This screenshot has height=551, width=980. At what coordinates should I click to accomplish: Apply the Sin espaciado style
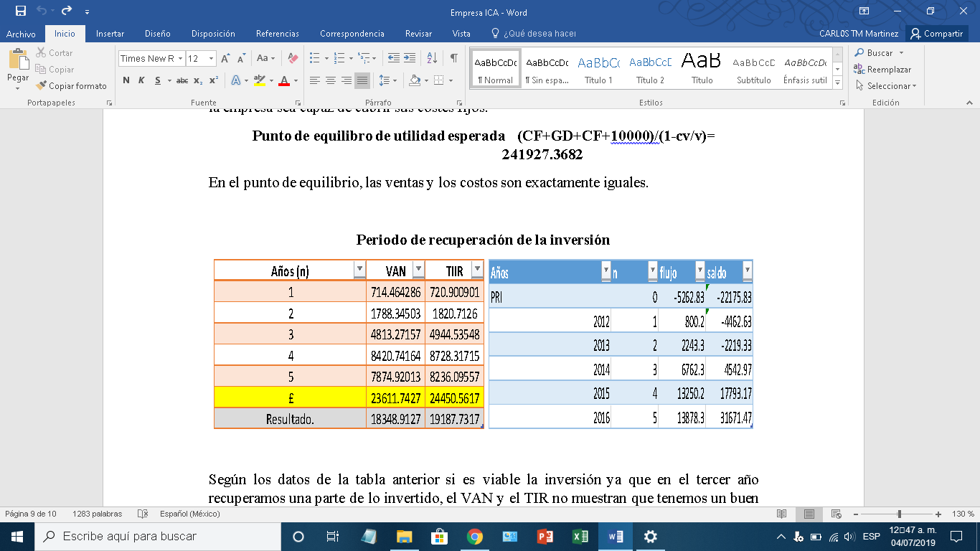coord(547,70)
